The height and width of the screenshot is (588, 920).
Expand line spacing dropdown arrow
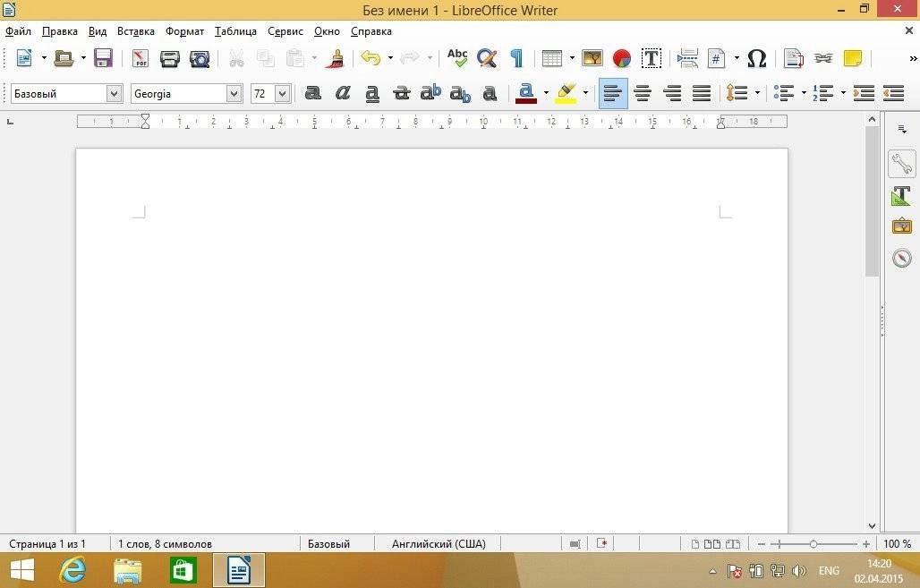tap(757, 93)
